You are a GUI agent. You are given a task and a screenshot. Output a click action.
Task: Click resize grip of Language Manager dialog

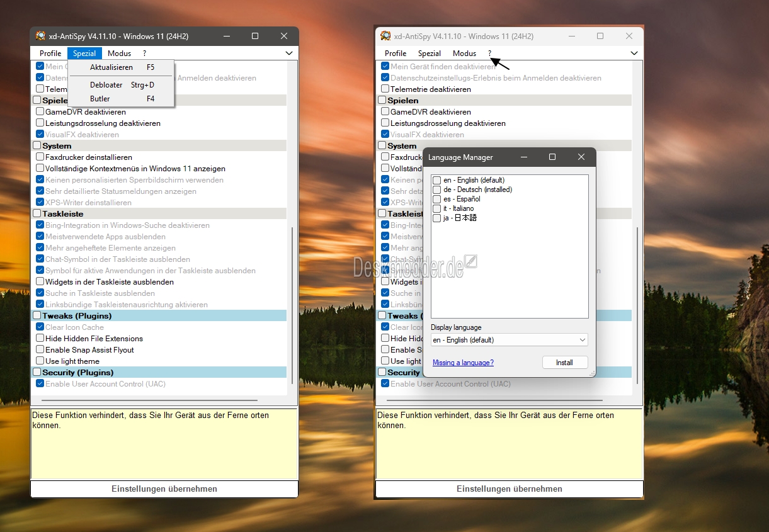[x=591, y=373]
